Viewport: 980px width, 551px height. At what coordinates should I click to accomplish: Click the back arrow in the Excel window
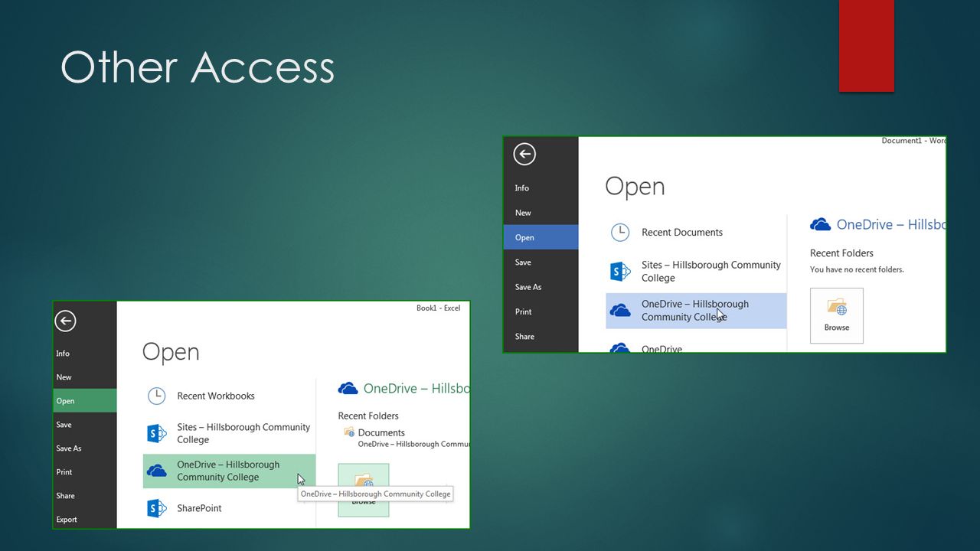(x=66, y=321)
